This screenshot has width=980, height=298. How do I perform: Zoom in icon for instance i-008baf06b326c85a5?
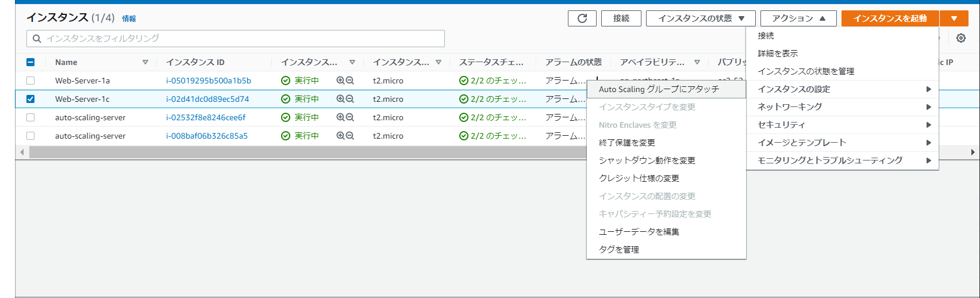tap(340, 136)
